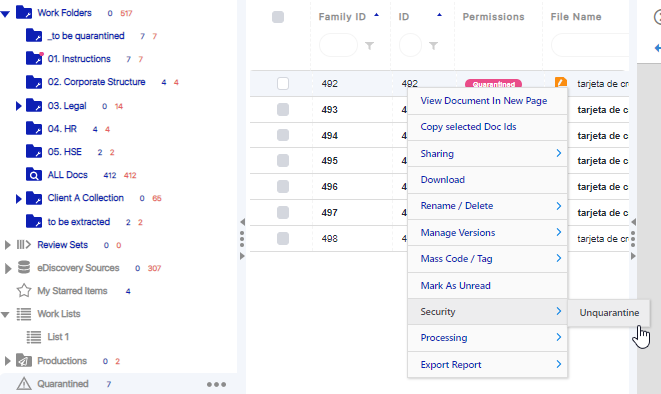Click the Quarantined warning triangle icon
Image resolution: width=661 pixels, height=394 pixels.
point(24,384)
